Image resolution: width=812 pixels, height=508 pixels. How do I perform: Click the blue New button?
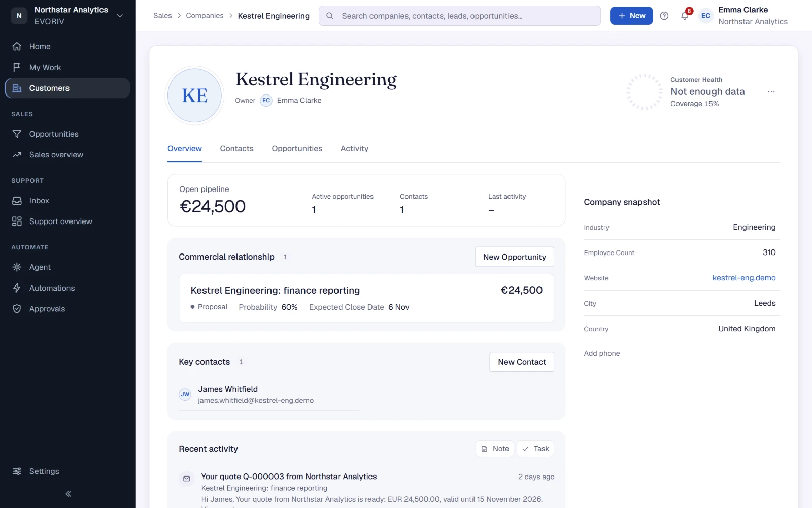[631, 16]
